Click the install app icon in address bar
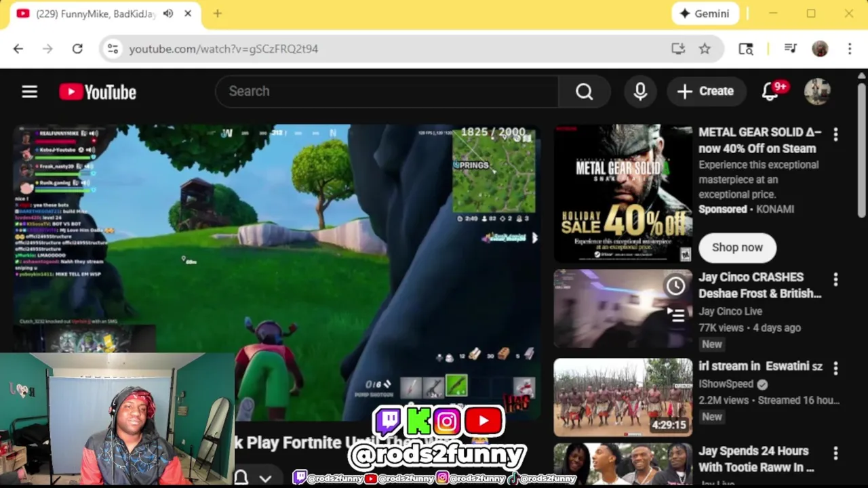The image size is (868, 488). pyautogui.click(x=678, y=49)
